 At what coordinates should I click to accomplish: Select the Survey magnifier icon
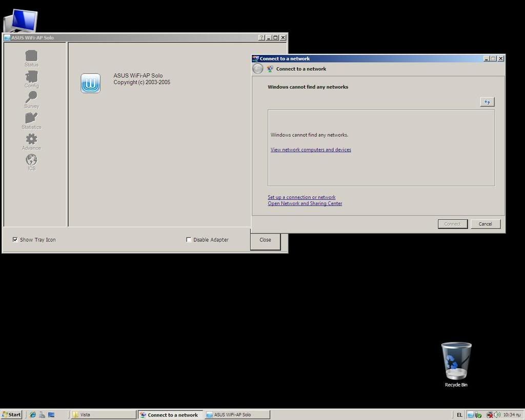tap(31, 97)
